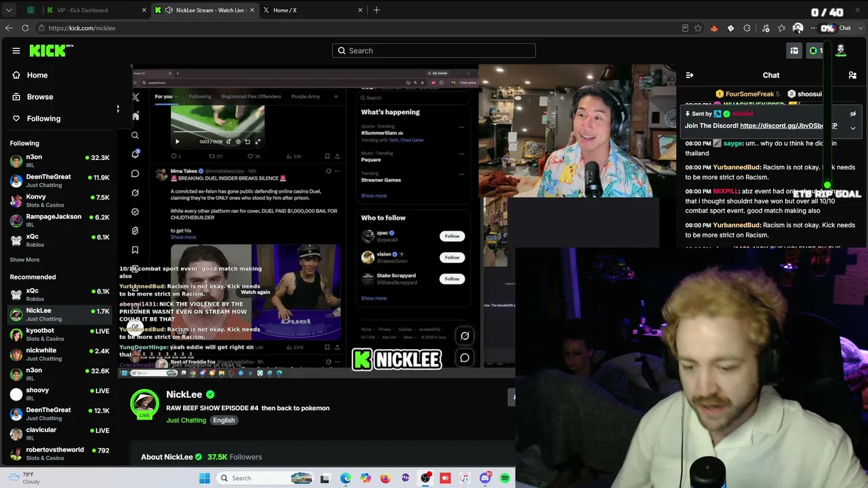The height and width of the screenshot is (488, 868).
Task: Open robertovstheworld's channel
Action: 60,453
